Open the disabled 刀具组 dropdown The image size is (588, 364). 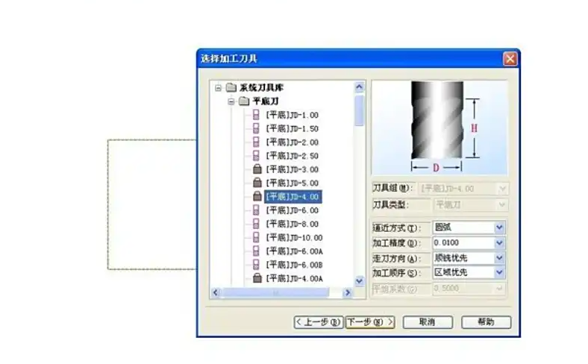502,189
